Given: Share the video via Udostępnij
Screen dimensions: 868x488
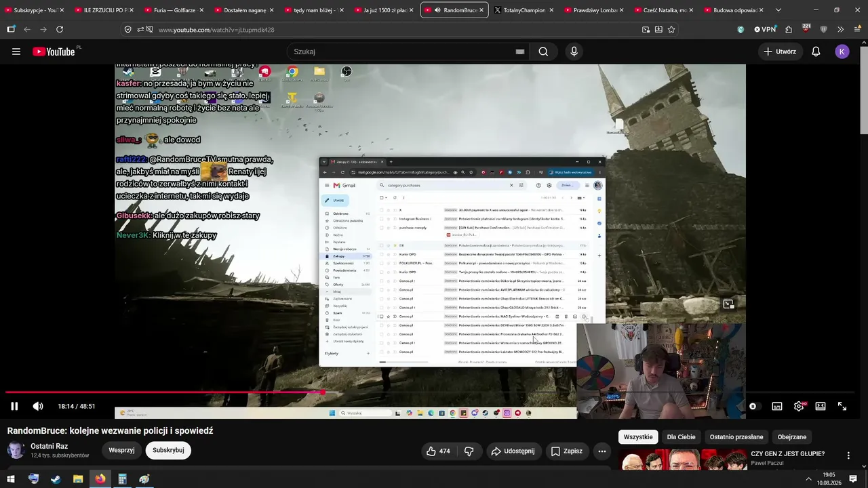Looking at the screenshot, I should pyautogui.click(x=513, y=451).
